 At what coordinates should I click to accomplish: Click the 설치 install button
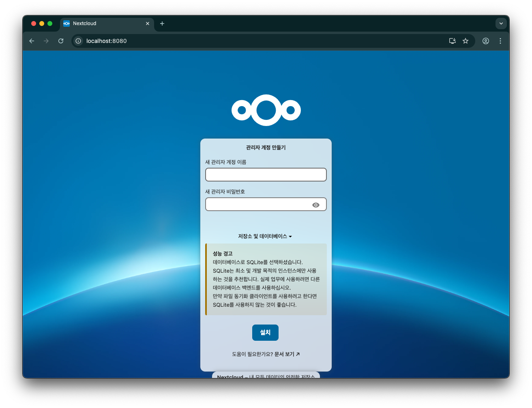(265, 333)
